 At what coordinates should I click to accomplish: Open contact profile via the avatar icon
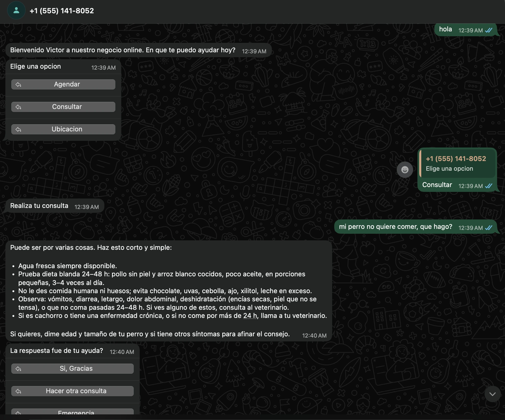tap(16, 11)
